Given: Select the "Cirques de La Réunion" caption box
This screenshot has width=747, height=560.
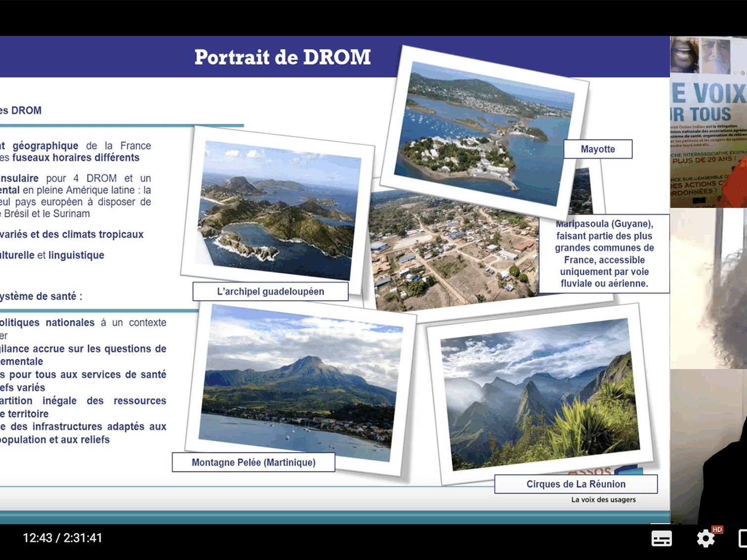Looking at the screenshot, I should pyautogui.click(x=575, y=484).
